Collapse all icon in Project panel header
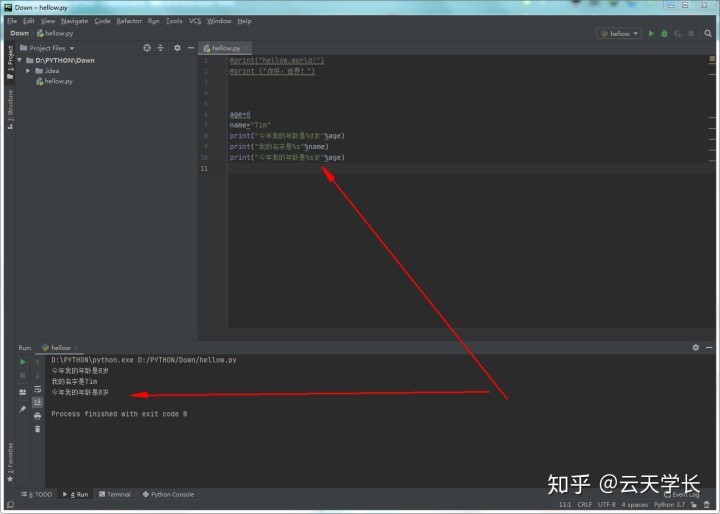This screenshot has width=720, height=514. (x=160, y=48)
